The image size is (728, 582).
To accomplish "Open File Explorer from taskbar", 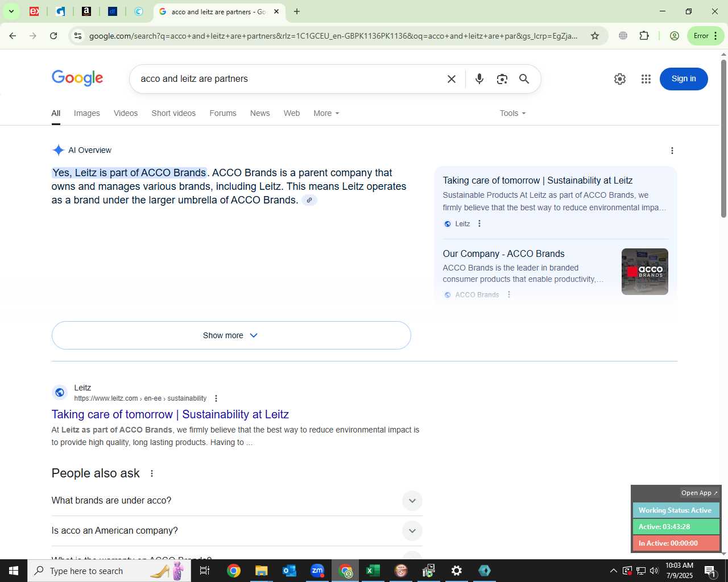I will coord(261,571).
